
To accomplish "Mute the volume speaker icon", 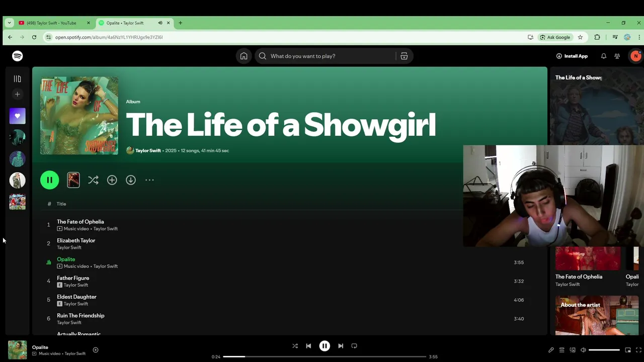I will [x=583, y=350].
